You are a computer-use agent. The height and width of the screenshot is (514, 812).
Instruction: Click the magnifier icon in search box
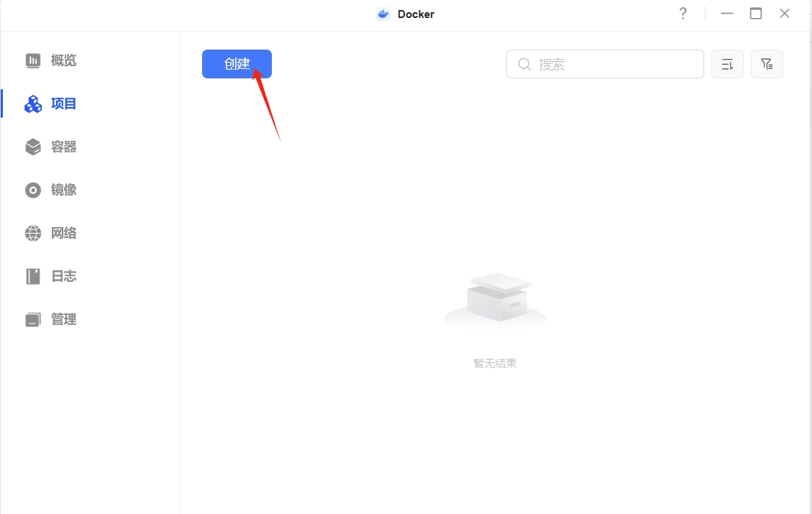click(x=524, y=64)
